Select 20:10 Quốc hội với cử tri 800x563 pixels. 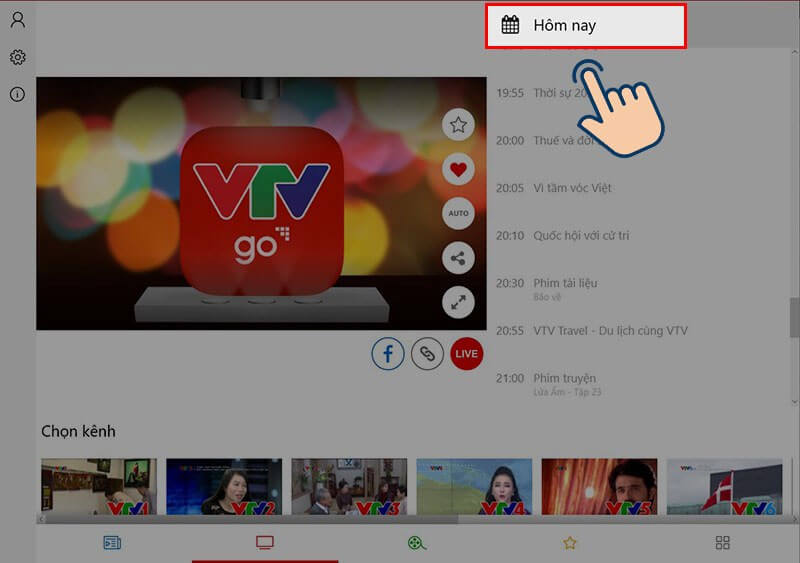[562, 235]
